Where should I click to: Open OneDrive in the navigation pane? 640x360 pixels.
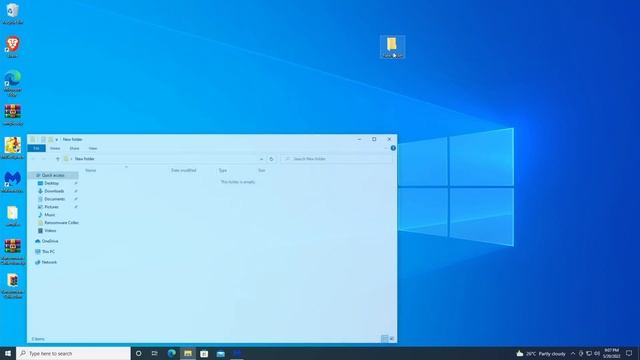tap(50, 241)
